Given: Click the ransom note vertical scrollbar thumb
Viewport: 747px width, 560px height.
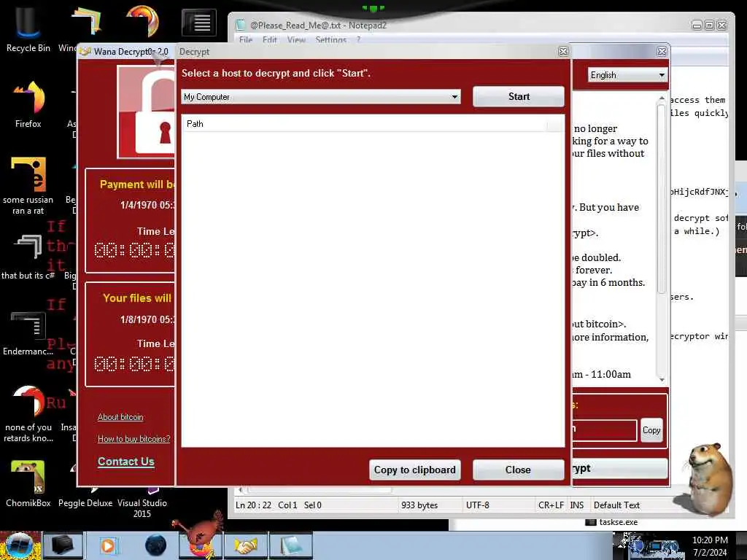Looking at the screenshot, I should [661, 199].
